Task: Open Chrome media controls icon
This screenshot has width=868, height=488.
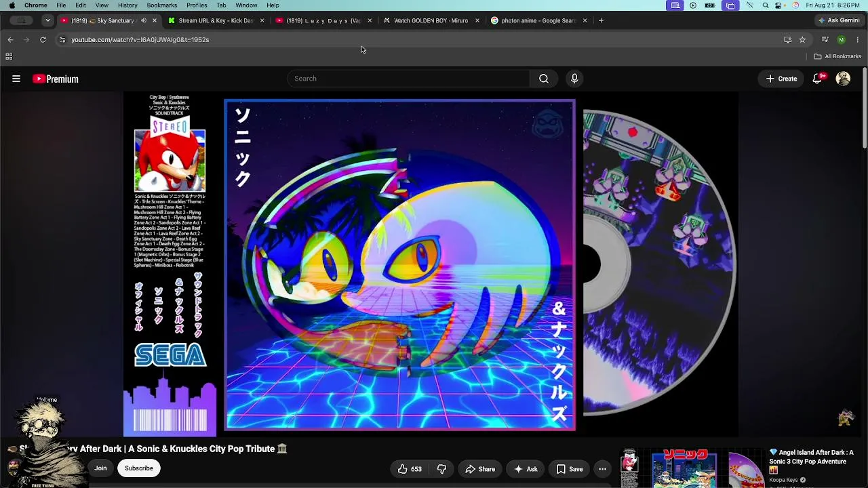Action: (x=825, y=40)
